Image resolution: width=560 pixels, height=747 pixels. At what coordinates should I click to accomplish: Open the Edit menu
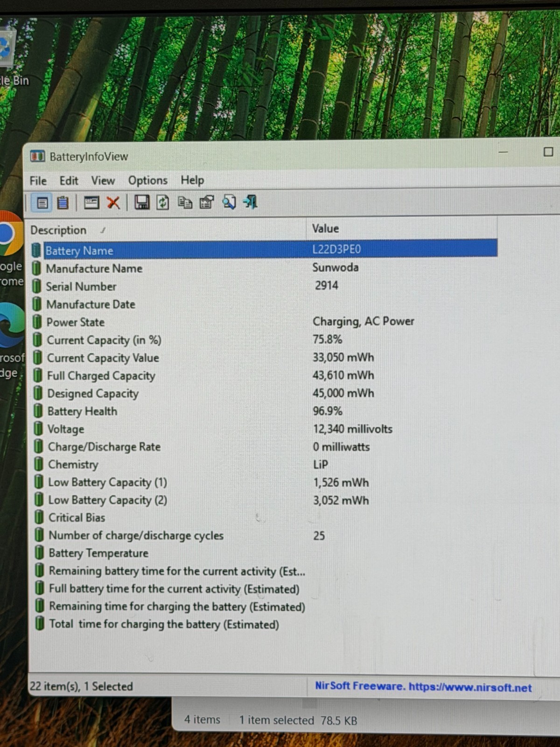coord(69,181)
